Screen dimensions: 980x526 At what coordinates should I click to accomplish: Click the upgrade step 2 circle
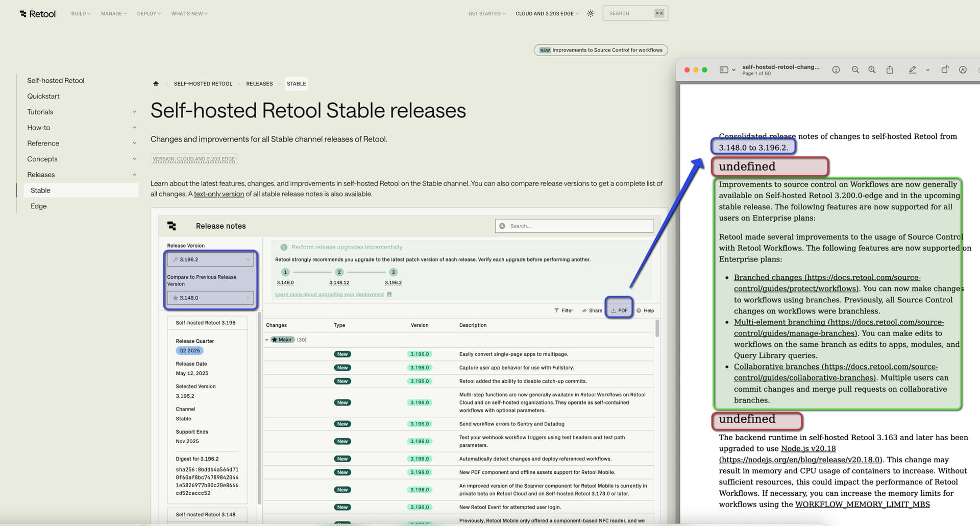pos(339,272)
